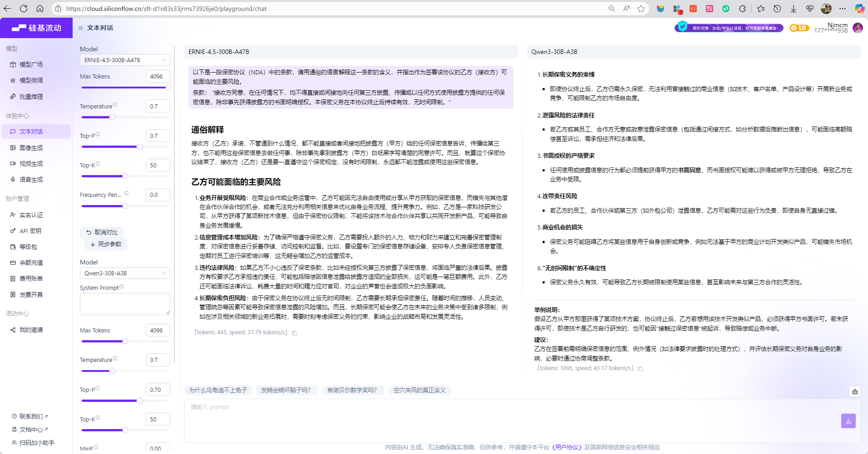
Task: Open 文档中心 external link
Action: (30, 430)
